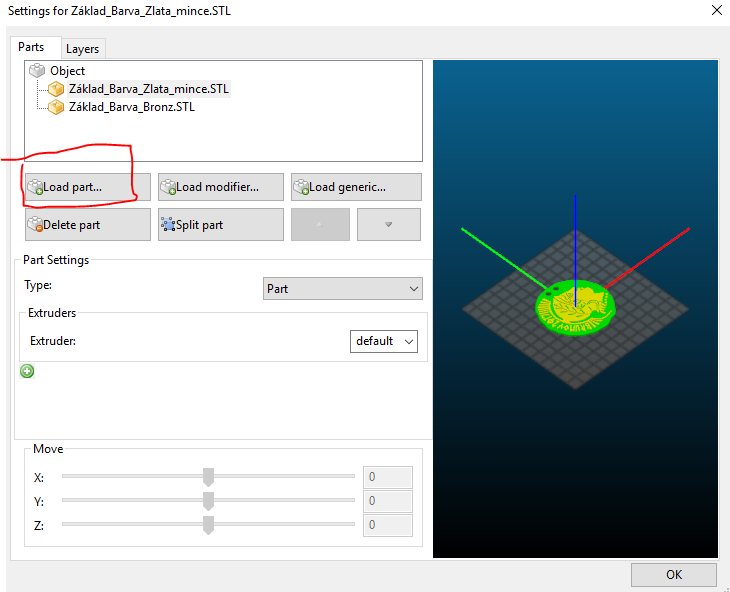Open the Extruder default dropdown
This screenshot has height=592, width=730.
(x=383, y=341)
